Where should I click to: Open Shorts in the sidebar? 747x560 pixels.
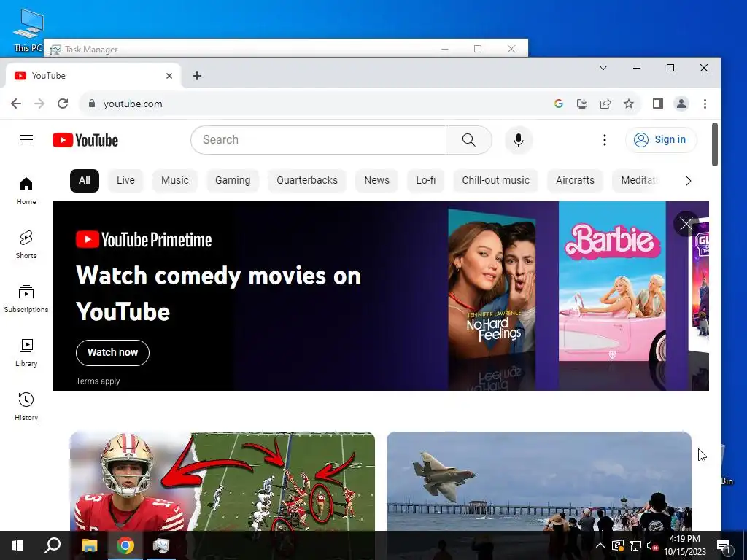click(26, 245)
